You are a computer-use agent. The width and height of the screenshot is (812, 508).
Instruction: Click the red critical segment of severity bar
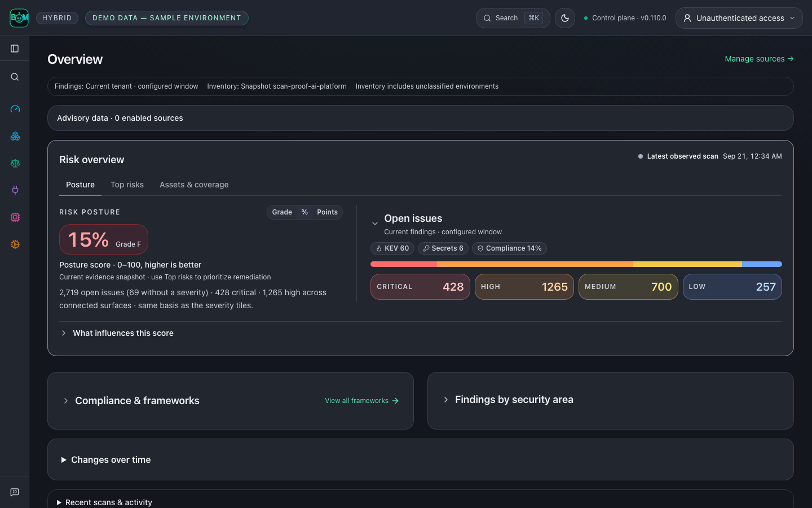[404, 264]
